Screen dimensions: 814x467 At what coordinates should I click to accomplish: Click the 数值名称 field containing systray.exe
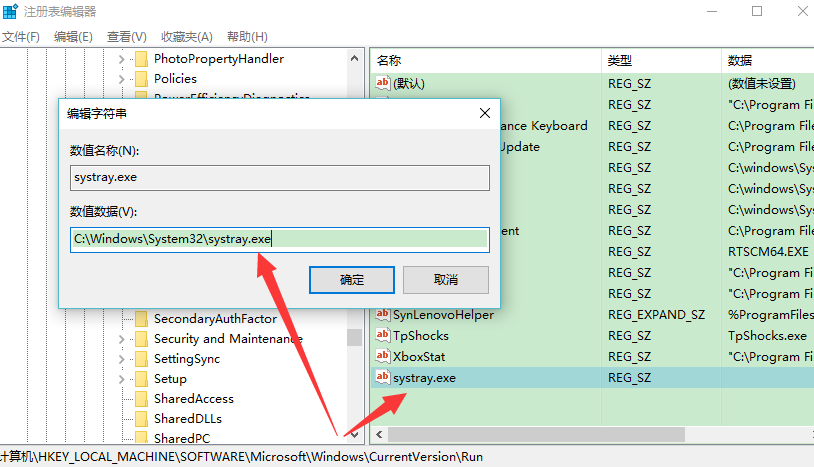point(280,177)
